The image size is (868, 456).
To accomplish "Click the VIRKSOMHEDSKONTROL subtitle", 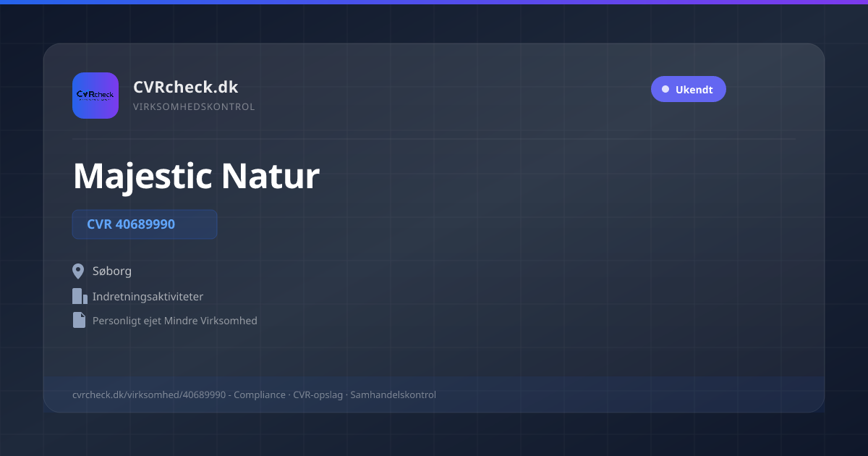I will [194, 107].
